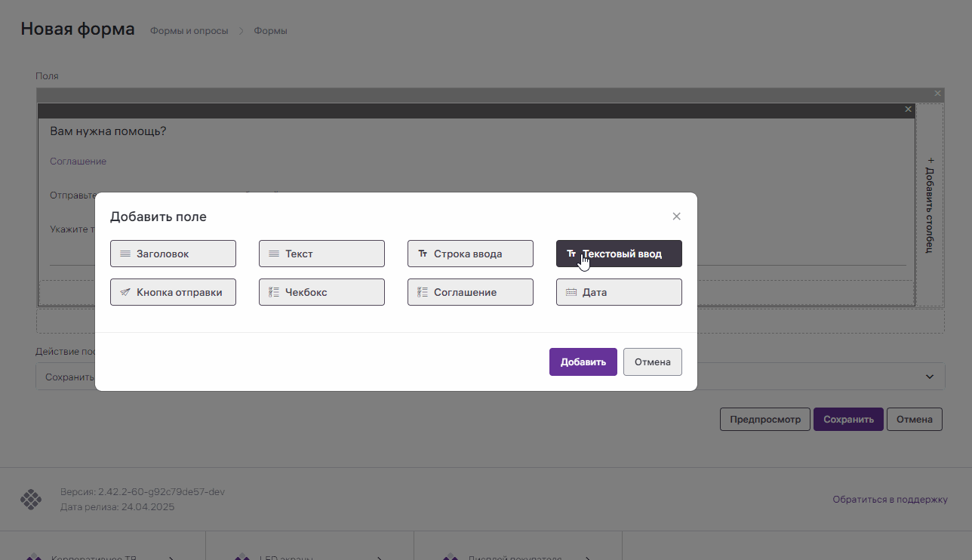
Task: Choose the Кнопка отправки field option
Action: click(173, 292)
